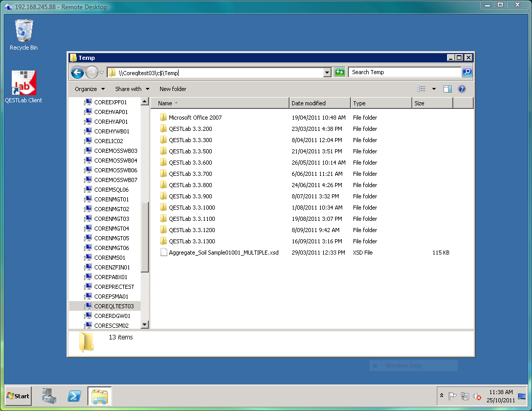This screenshot has height=411, width=532.
Task: Open the Share with menu
Action: pos(132,89)
